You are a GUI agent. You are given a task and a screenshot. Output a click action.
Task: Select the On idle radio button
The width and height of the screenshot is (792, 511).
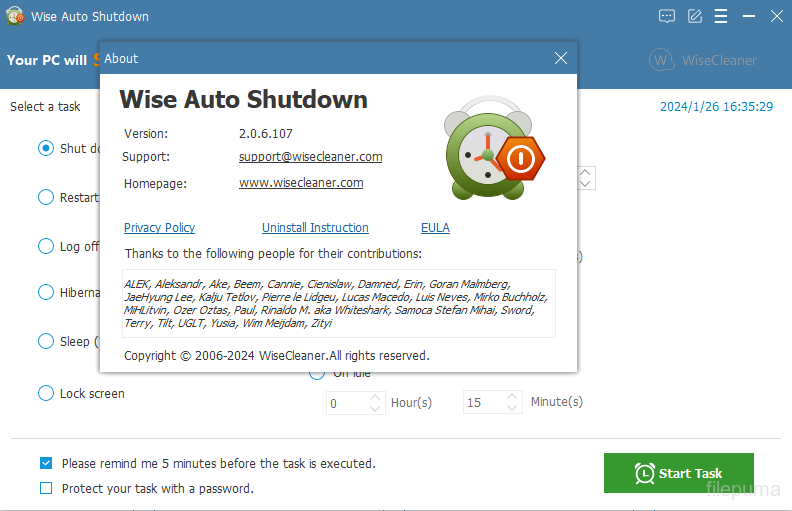click(x=317, y=374)
